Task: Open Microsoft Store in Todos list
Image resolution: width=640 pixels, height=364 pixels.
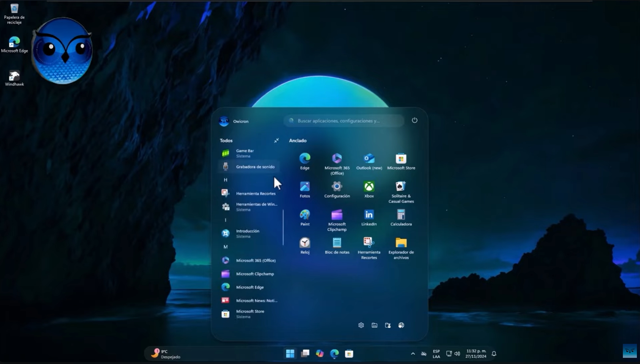Action: coord(249,314)
